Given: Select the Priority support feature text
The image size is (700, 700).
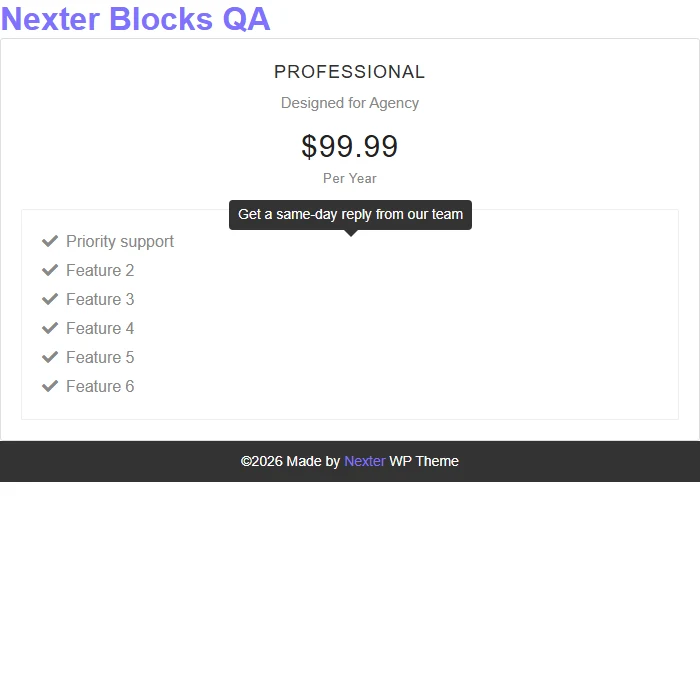Looking at the screenshot, I should 120,242.
